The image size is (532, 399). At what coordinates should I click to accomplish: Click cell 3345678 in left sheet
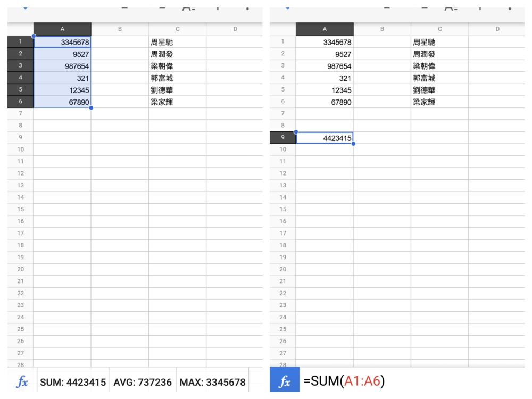62,42
